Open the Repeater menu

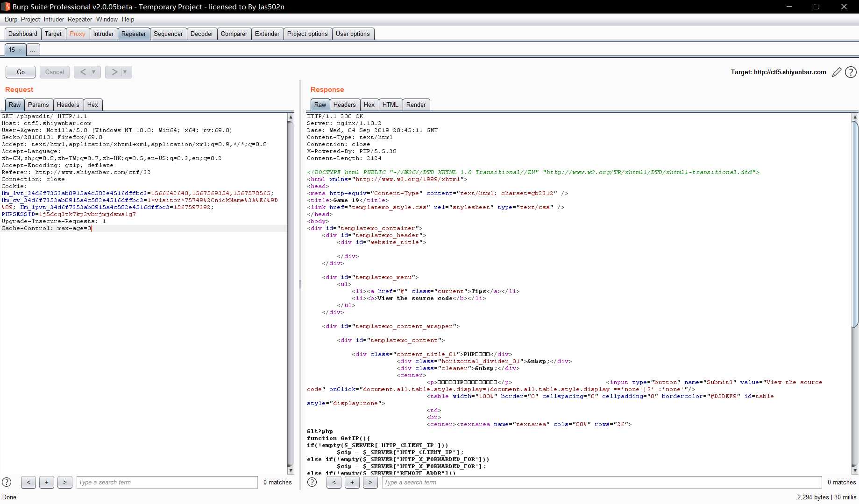coord(80,19)
